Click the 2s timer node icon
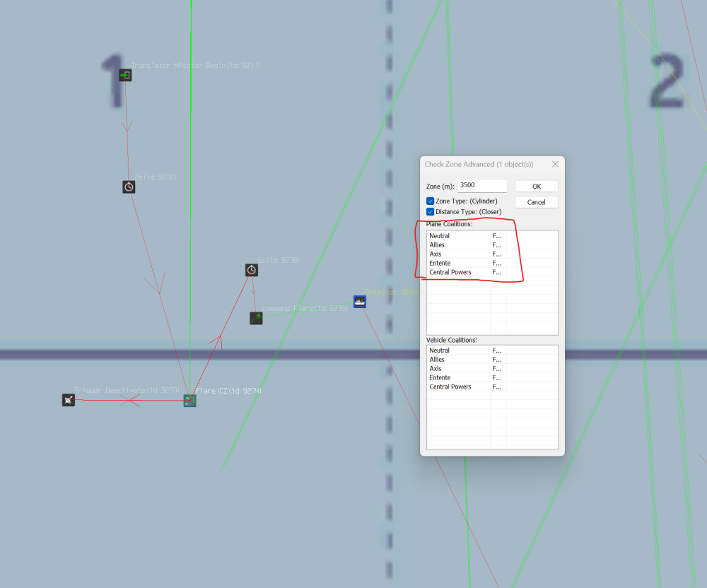The width and height of the screenshot is (707, 588). click(129, 187)
